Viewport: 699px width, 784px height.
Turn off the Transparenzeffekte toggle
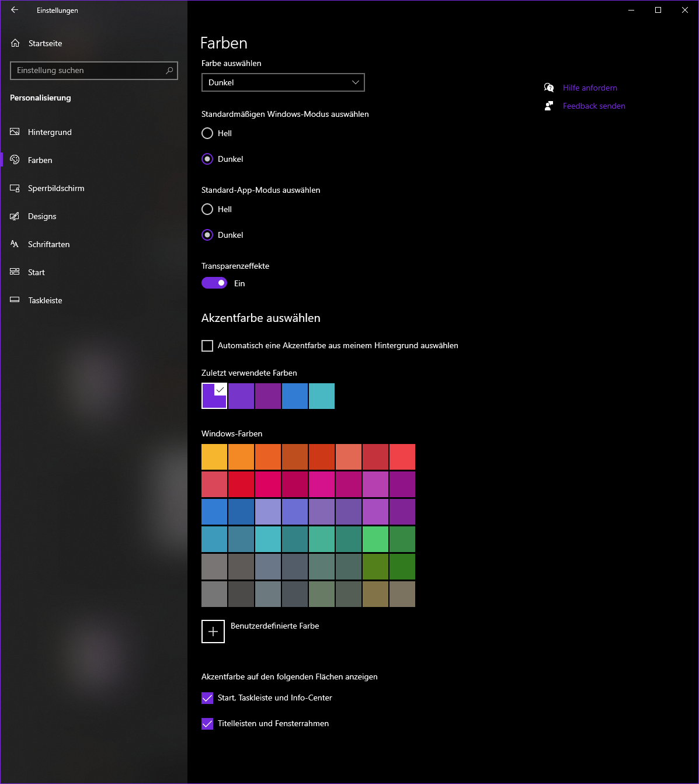pyautogui.click(x=214, y=283)
